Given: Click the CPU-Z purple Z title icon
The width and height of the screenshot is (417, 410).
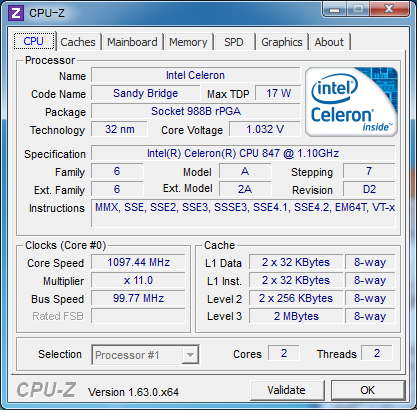Looking at the screenshot, I should click(16, 13).
